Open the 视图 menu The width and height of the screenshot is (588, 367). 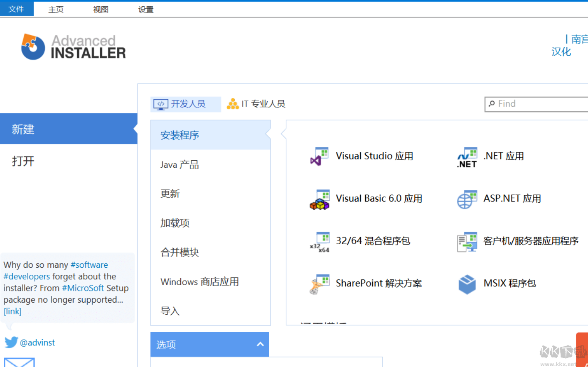click(x=100, y=9)
